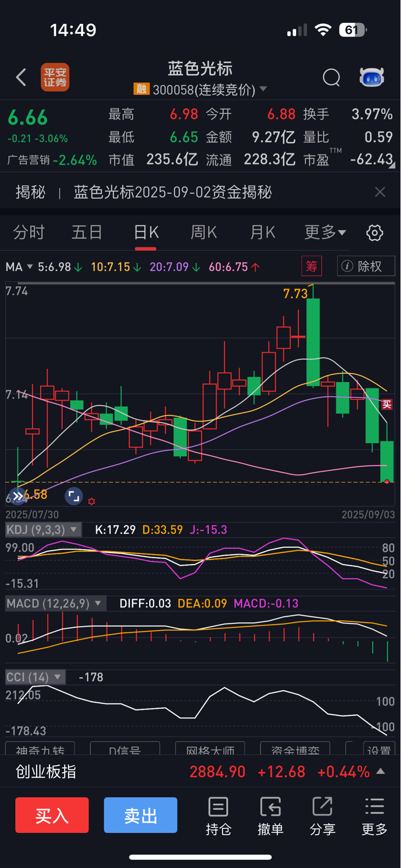This screenshot has height=868, width=401.
Task: Tap the 买 buy marker on chart
Action: (387, 404)
